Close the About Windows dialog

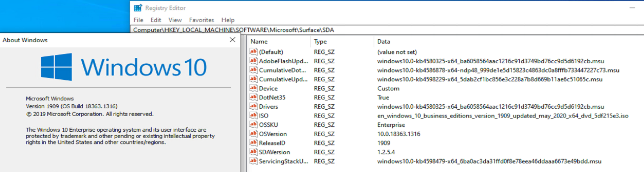233,40
